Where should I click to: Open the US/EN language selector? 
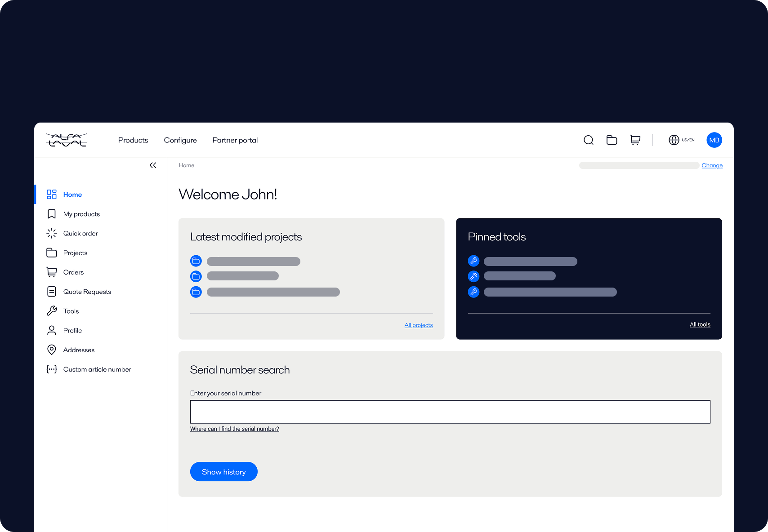pos(687,140)
